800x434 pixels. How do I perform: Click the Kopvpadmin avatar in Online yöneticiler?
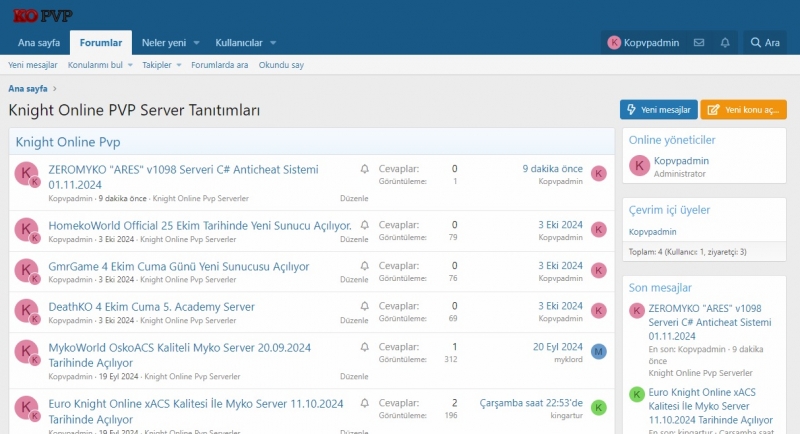(x=639, y=166)
